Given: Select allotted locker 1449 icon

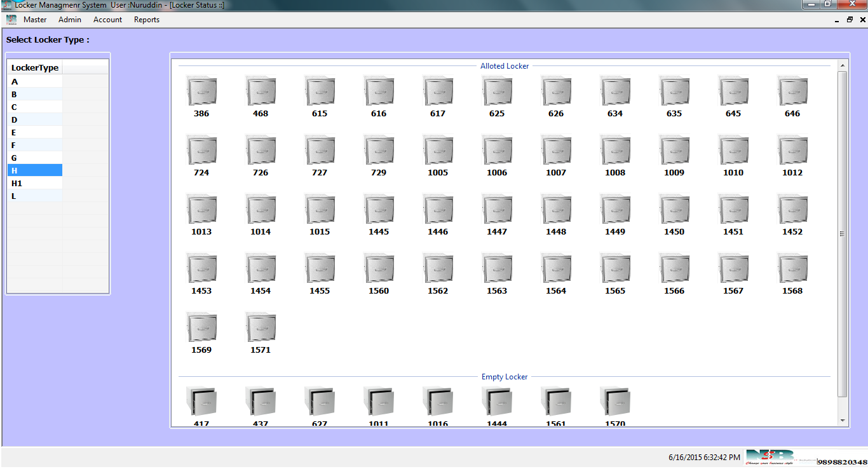Looking at the screenshot, I should pos(615,210).
